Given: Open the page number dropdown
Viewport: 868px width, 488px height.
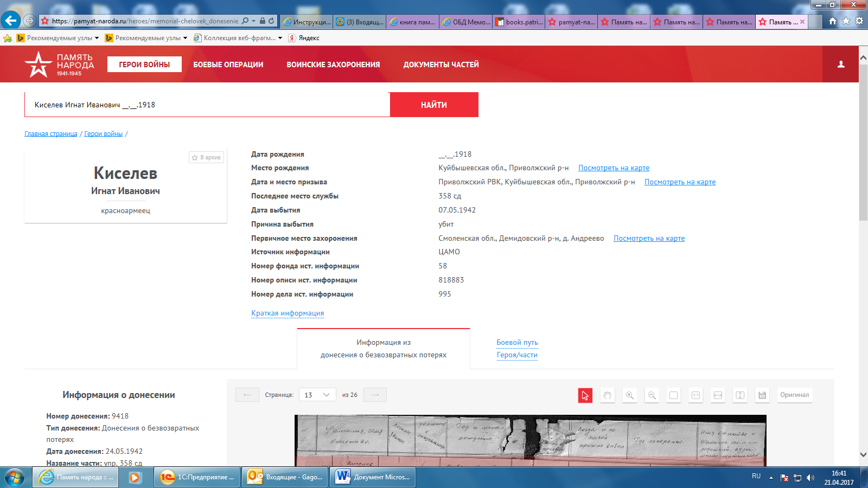Looking at the screenshot, I should coord(317,395).
